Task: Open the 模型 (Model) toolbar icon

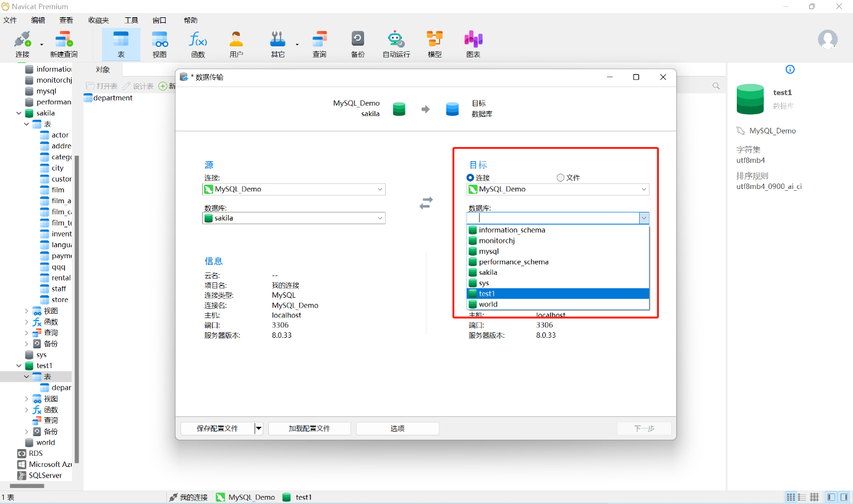Action: (x=435, y=40)
